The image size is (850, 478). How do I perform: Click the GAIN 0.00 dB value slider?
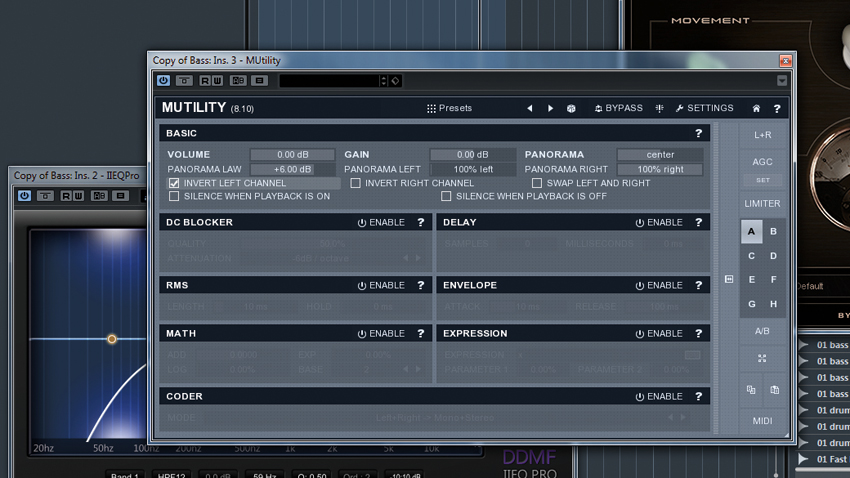pos(473,154)
